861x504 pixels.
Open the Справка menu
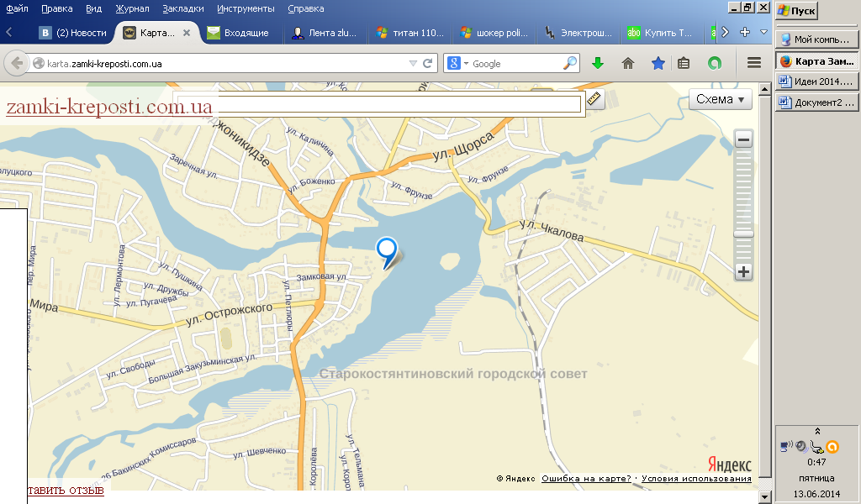[305, 8]
